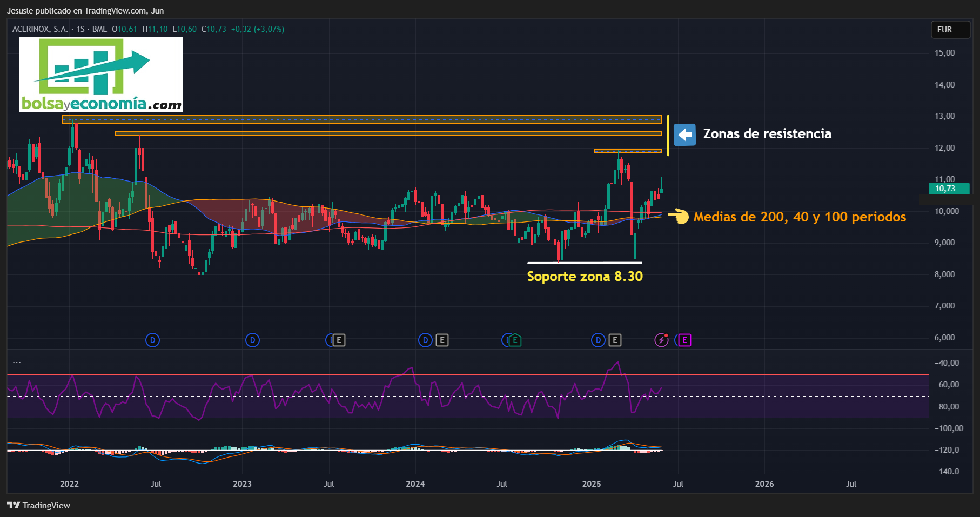This screenshot has height=517, width=980.
Task: Click the earnings E marker near 2025
Action: tap(615, 340)
